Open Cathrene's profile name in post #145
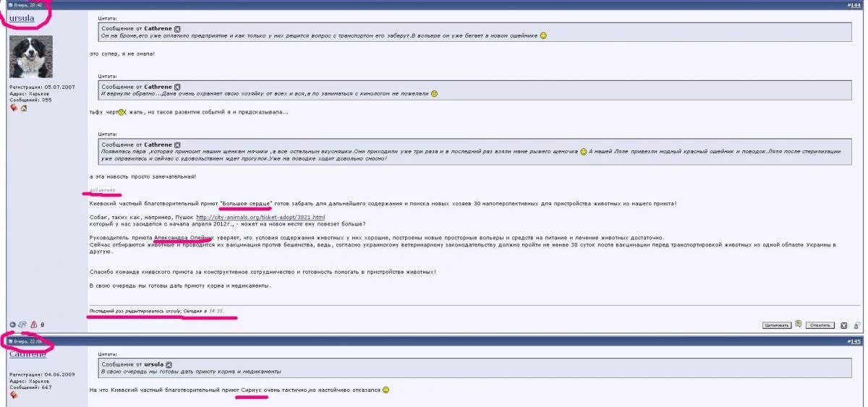The width and height of the screenshot is (868, 407). (x=27, y=354)
